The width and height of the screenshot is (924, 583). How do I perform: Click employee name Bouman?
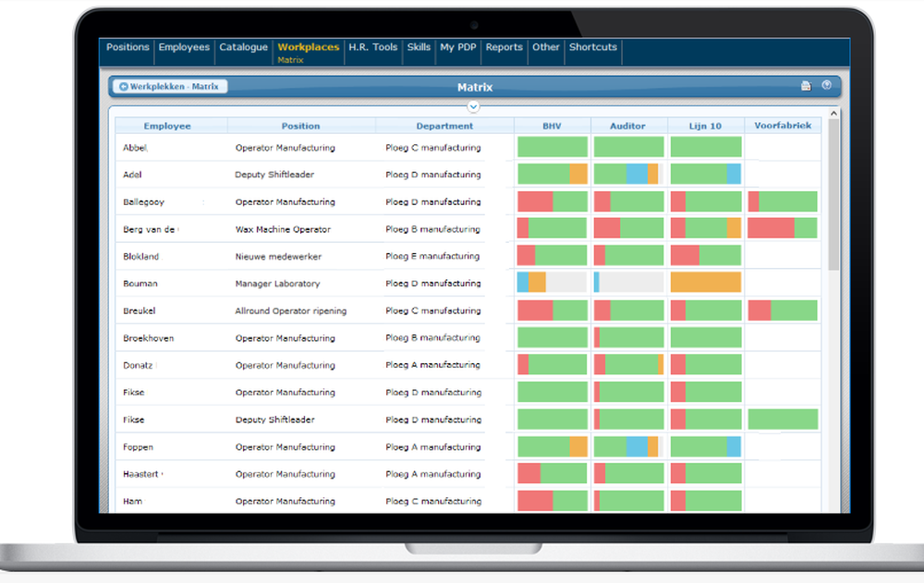tap(140, 284)
